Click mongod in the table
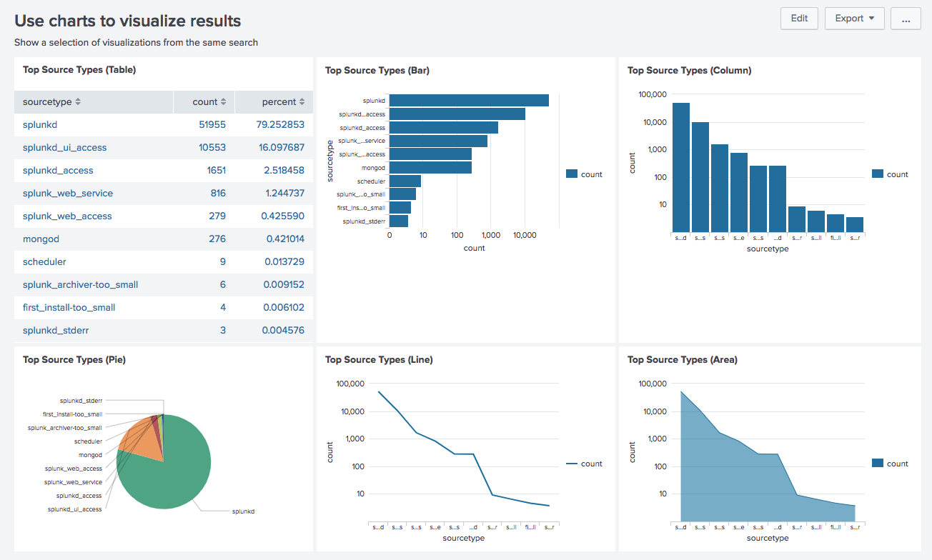Image resolution: width=932 pixels, height=560 pixels. pos(41,239)
